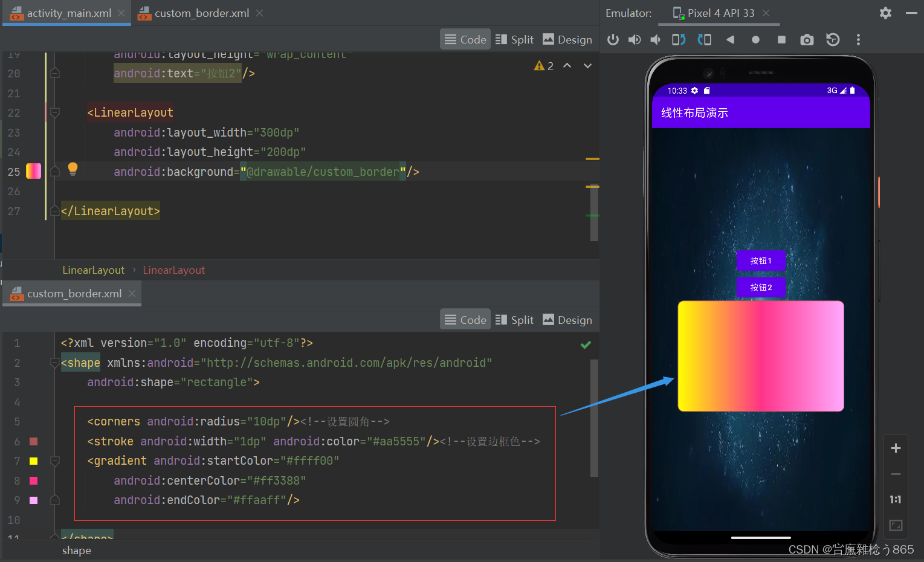The image size is (924, 562).
Task: Click the yellow #ffff00 color swatch
Action: coord(34,461)
